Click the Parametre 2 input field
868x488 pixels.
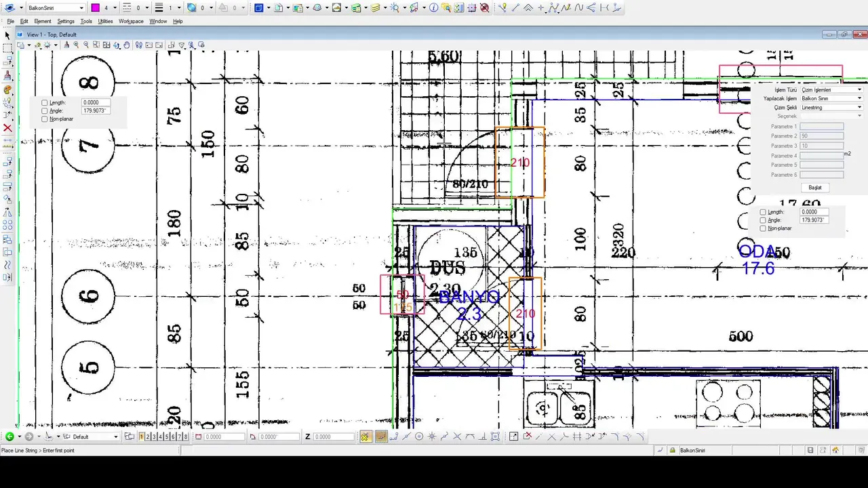coord(822,136)
